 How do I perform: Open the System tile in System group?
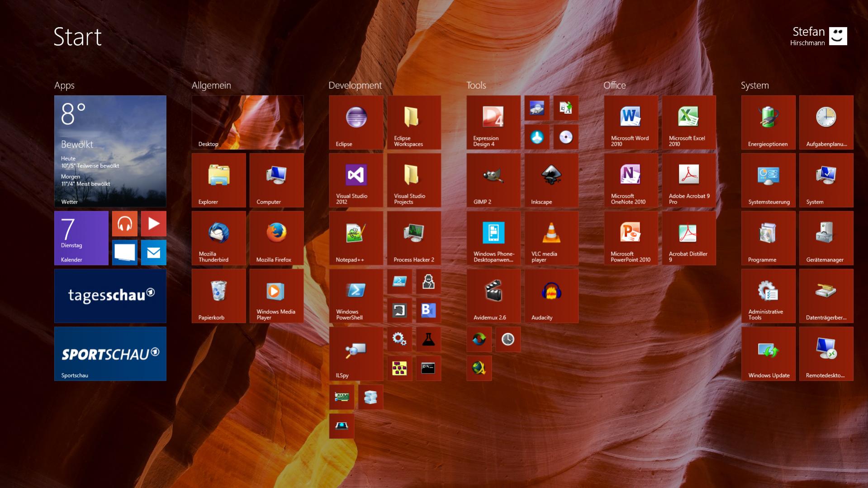click(826, 180)
